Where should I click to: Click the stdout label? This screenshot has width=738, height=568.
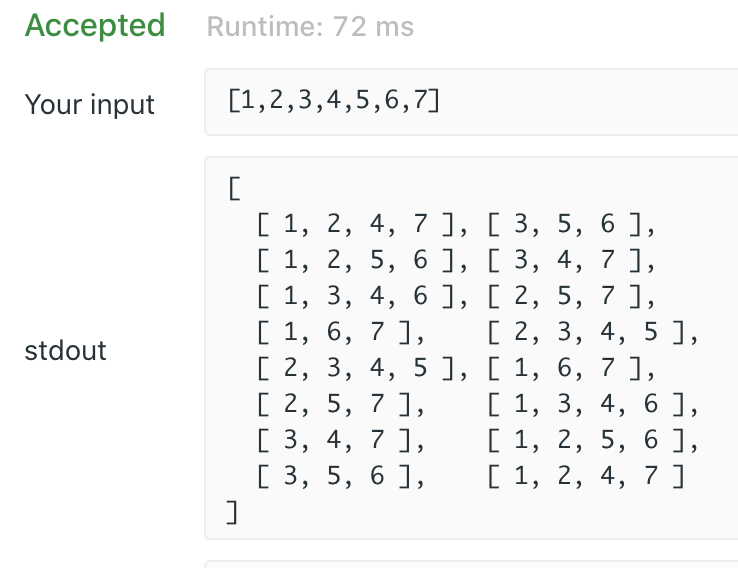pyautogui.click(x=65, y=351)
